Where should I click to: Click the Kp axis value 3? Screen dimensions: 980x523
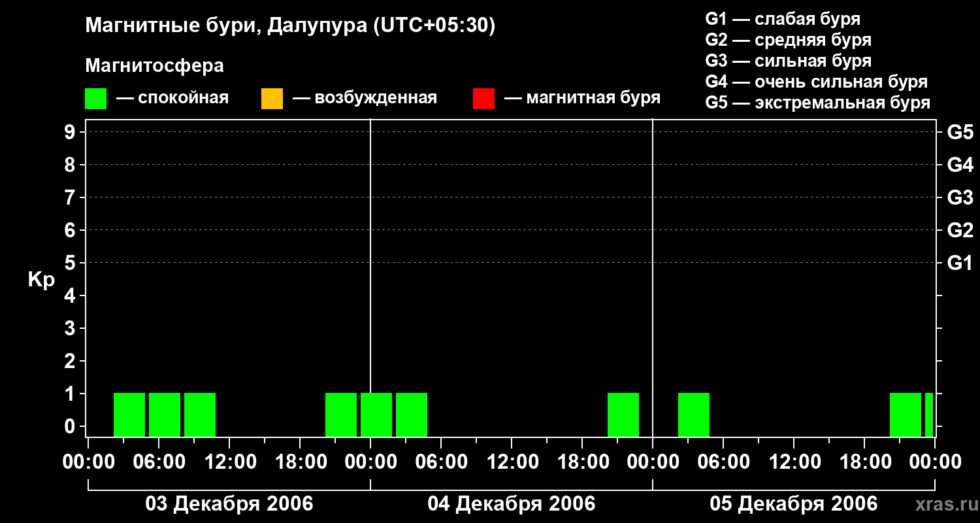tap(71, 328)
